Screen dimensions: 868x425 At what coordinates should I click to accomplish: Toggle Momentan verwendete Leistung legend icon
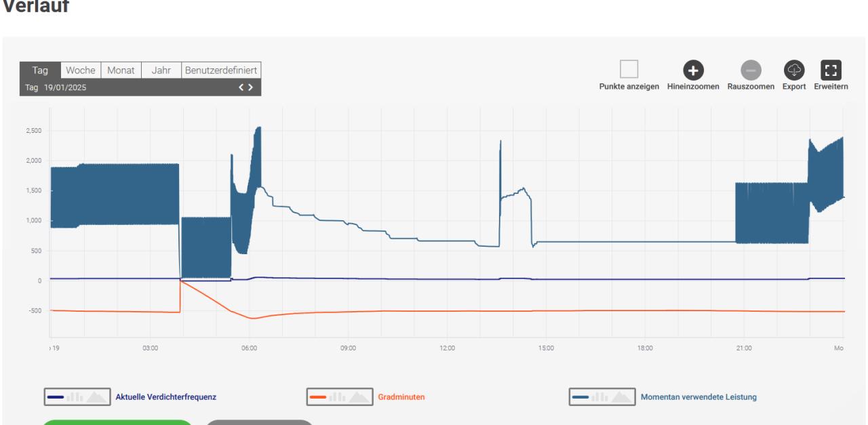pos(601,397)
